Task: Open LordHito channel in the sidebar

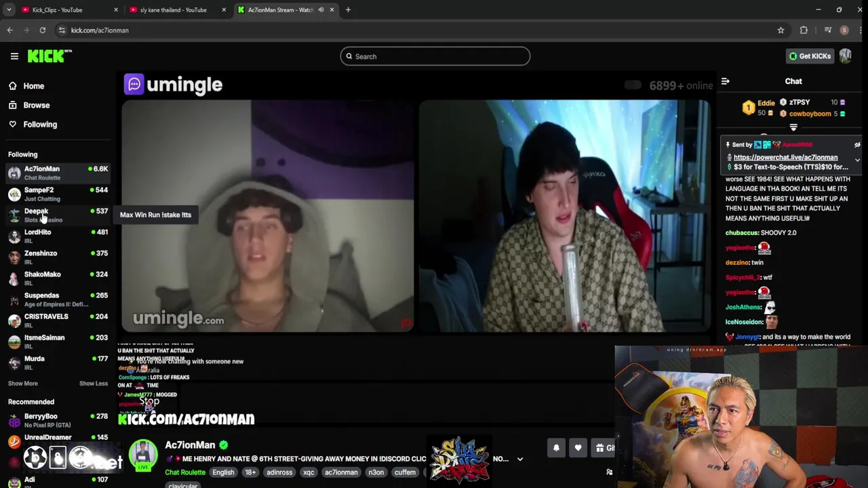Action: pos(58,236)
